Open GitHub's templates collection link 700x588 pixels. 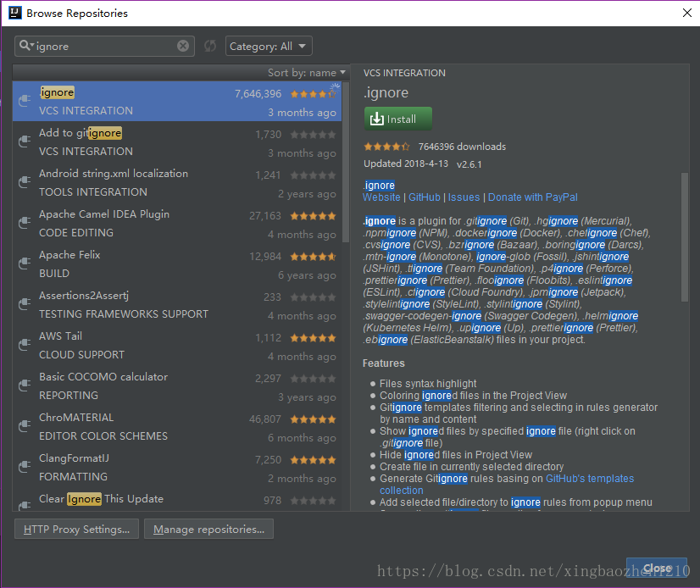click(590, 479)
